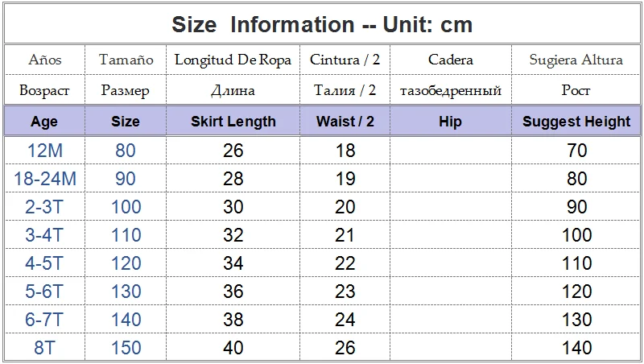Click the 12M age cell
644x364 pixels.
45,151
